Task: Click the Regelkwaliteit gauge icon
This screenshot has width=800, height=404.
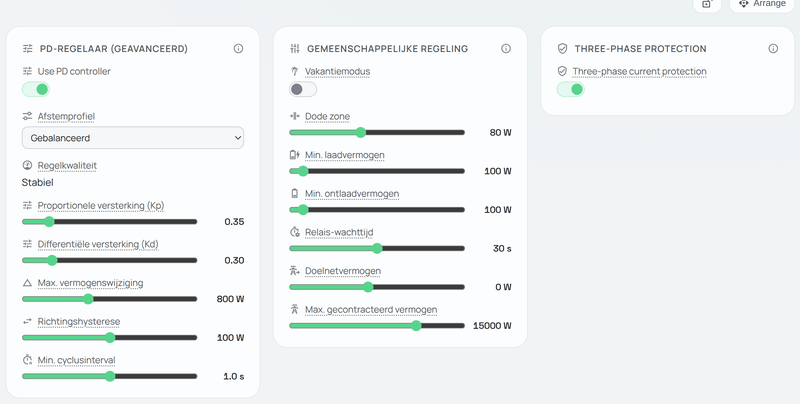Action: [x=27, y=165]
